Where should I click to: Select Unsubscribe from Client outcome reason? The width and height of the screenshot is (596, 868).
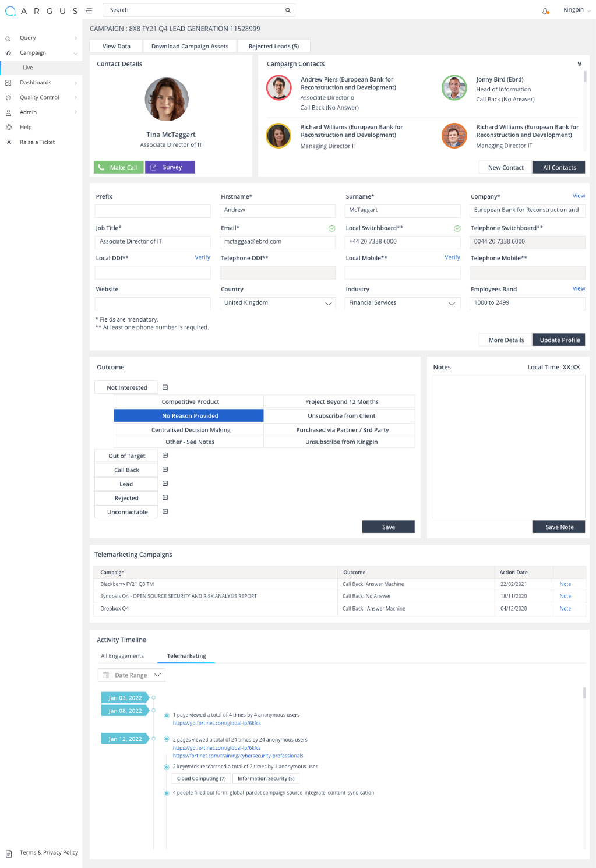pos(341,416)
